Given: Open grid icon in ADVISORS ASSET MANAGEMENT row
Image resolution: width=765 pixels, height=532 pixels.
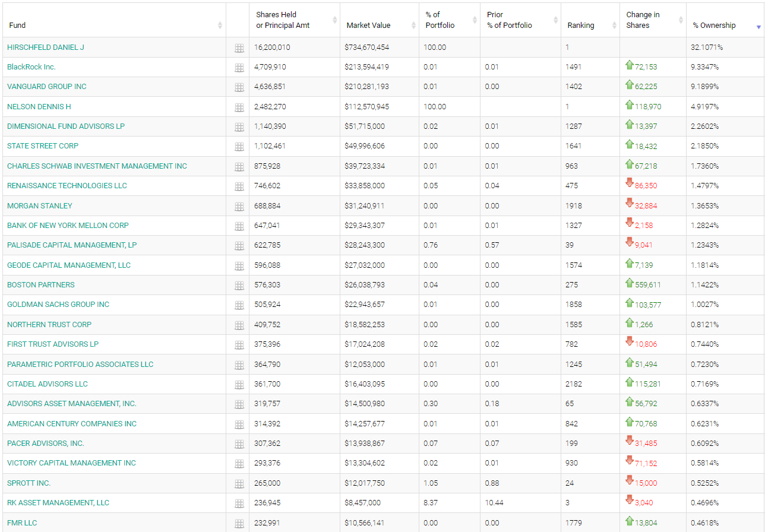Looking at the screenshot, I should click(239, 404).
